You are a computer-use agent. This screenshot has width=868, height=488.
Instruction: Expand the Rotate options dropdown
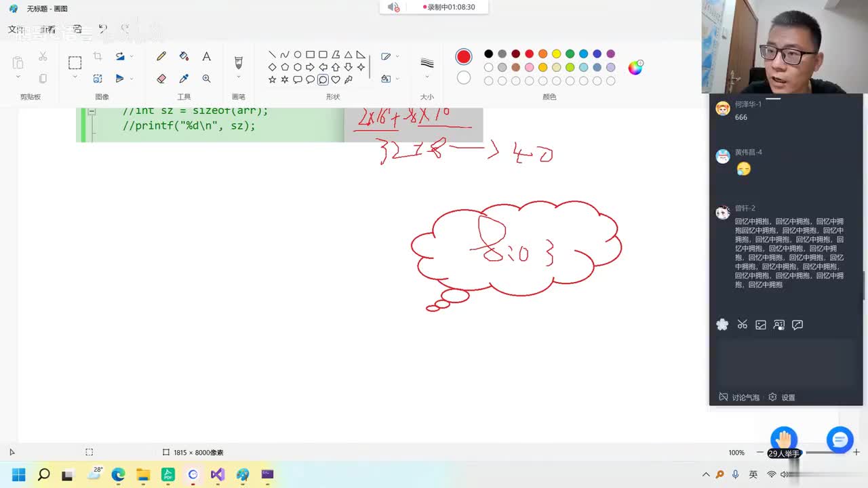[x=132, y=56]
